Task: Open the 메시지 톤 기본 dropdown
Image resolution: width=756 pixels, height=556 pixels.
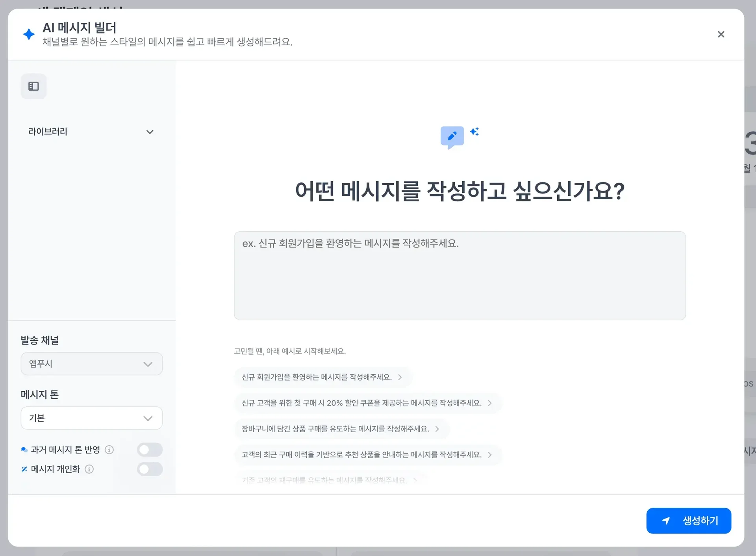Action: (x=91, y=418)
